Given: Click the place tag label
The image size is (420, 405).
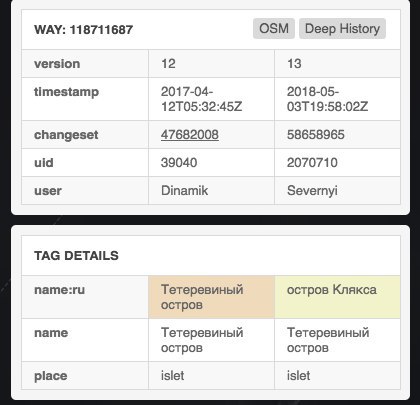Looking at the screenshot, I should (51, 376).
